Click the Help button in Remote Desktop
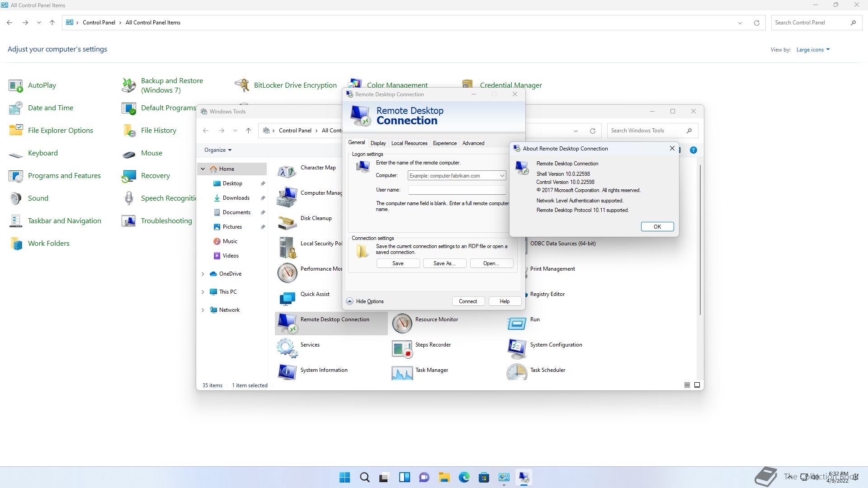This screenshot has width=868, height=488. [x=505, y=301]
